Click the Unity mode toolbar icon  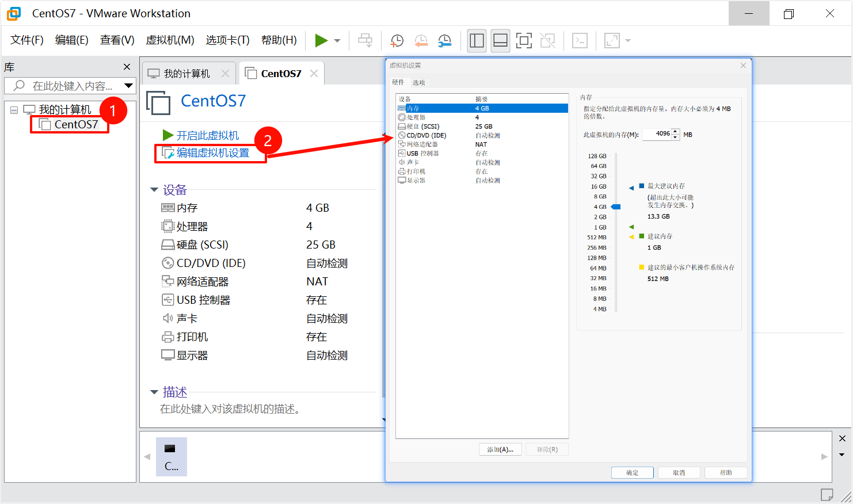tap(548, 40)
